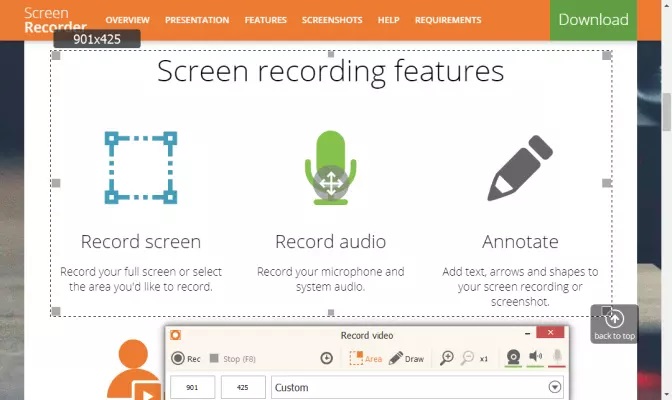This screenshot has height=400, width=672.
Task: Click the top-left selection resize handle
Action: point(56,55)
